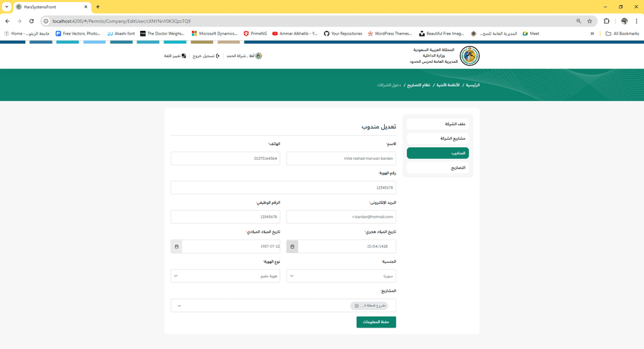
Task: Click the ID number (رقم الهوية) field
Action: [284, 187]
